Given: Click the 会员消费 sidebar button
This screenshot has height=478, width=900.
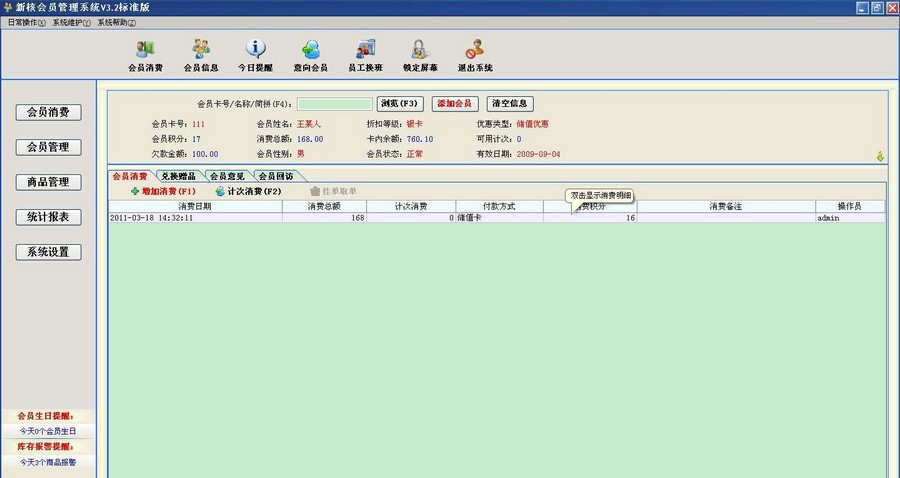Looking at the screenshot, I should (x=49, y=112).
